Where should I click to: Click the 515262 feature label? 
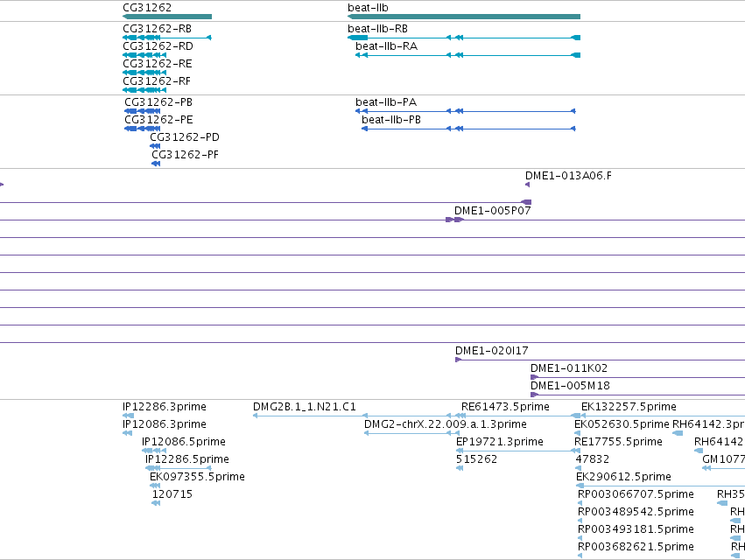(476, 459)
